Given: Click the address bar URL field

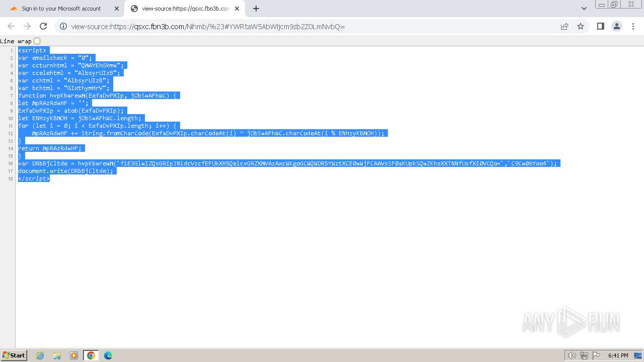Looking at the screenshot, I should click(x=312, y=26).
